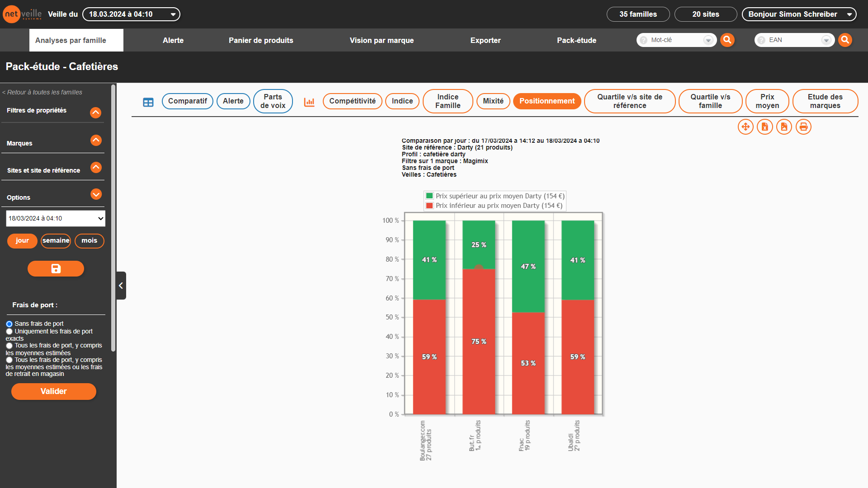The width and height of the screenshot is (868, 488).
Task: Print the chart
Action: coord(804,127)
